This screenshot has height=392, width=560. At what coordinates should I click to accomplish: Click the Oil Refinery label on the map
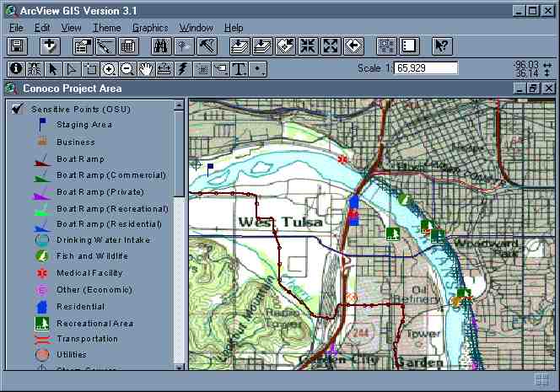(x=417, y=294)
